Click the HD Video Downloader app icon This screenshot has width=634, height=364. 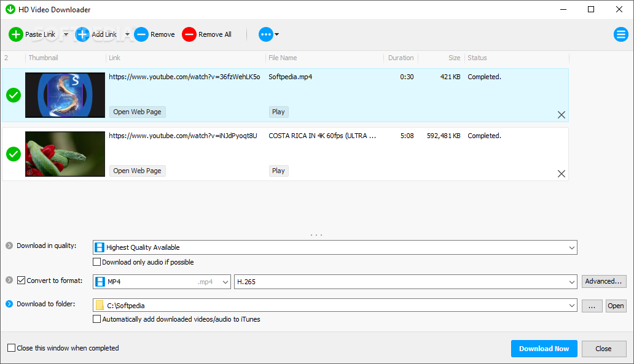[x=10, y=9]
